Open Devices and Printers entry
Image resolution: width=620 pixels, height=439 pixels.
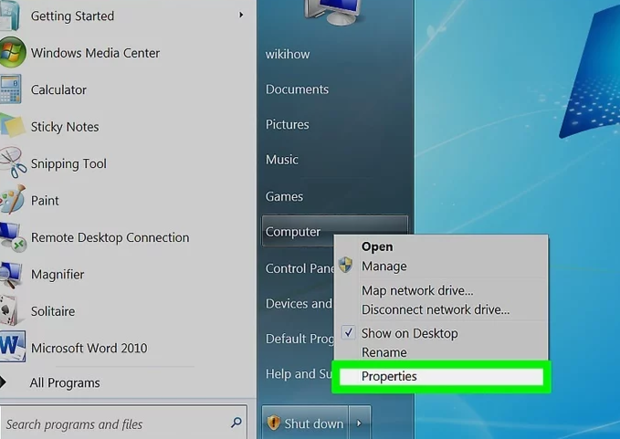pyautogui.click(x=299, y=304)
